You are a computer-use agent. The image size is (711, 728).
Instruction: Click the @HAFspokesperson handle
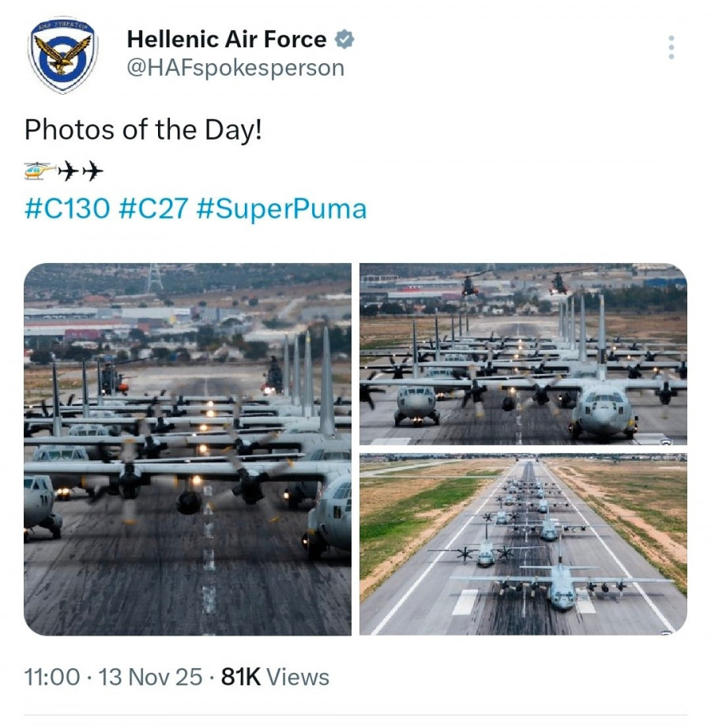235,68
